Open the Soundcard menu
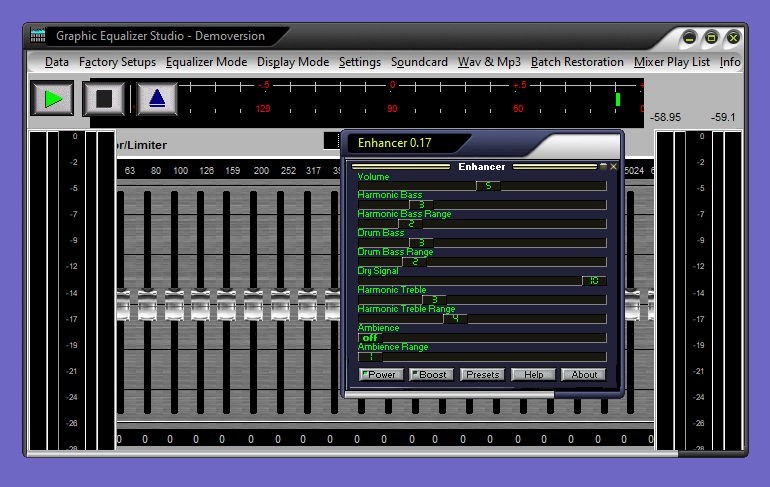Image resolution: width=770 pixels, height=487 pixels. click(x=419, y=62)
